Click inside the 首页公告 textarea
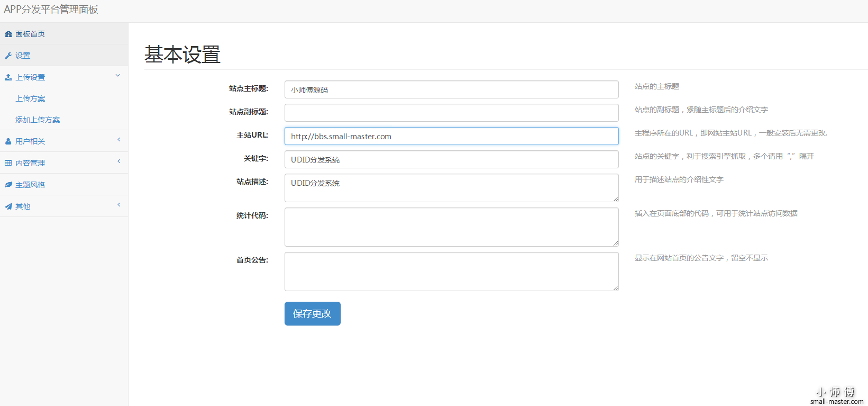 tap(452, 272)
